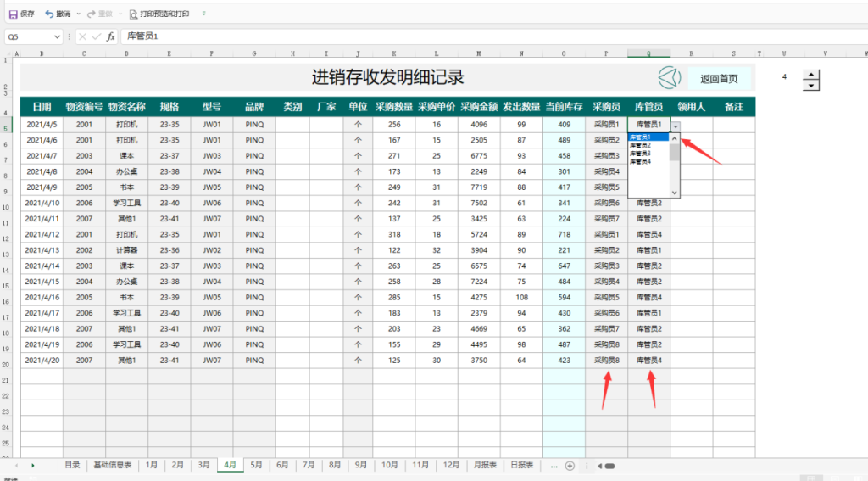The image size is (868, 481).
Task: Click current stock cell 718
Action: pyautogui.click(x=564, y=234)
